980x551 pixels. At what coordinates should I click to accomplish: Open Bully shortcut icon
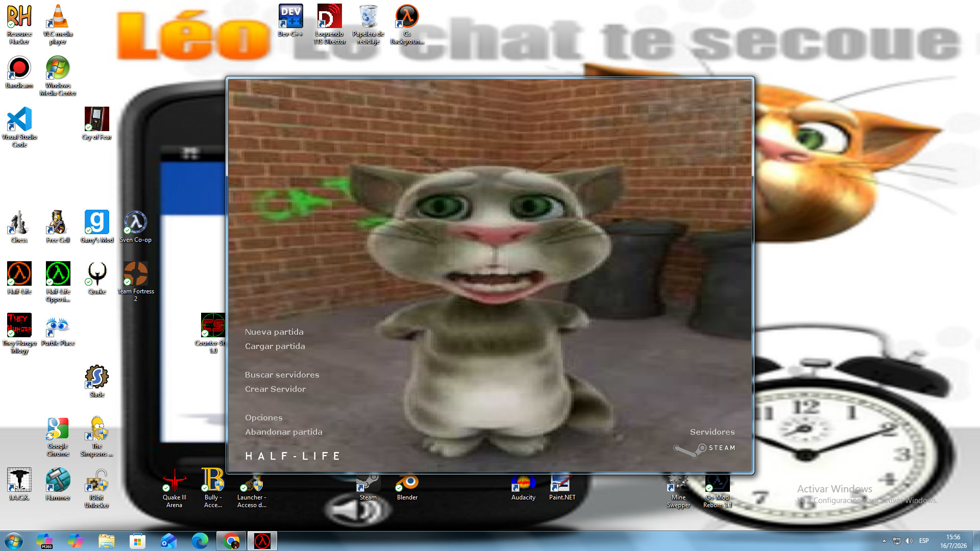tap(213, 488)
